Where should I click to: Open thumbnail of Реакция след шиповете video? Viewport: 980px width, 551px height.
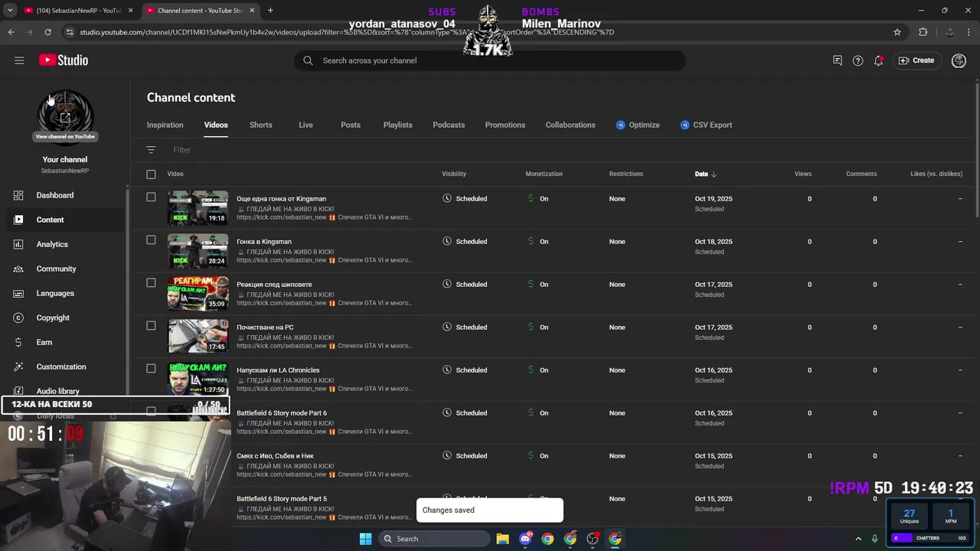[x=198, y=294]
